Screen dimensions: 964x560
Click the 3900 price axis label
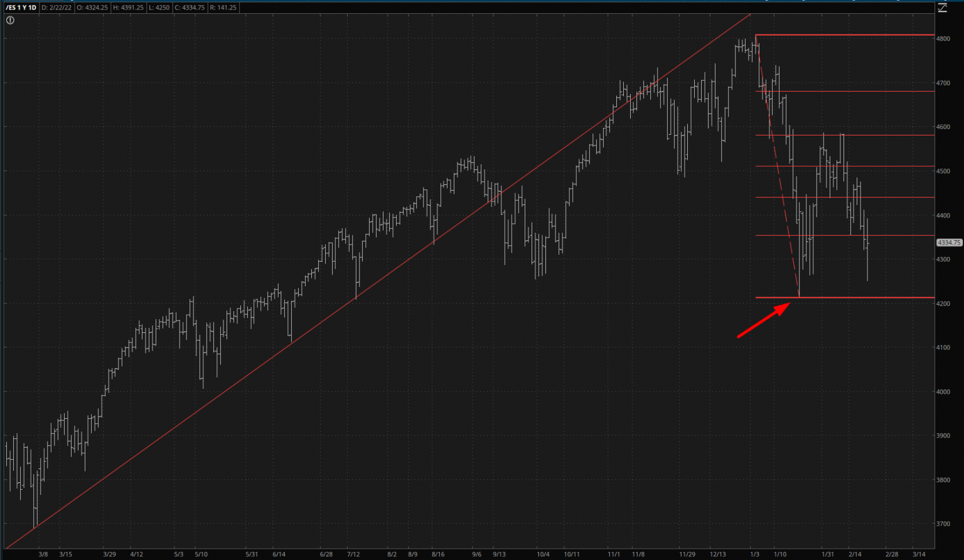[943, 435]
